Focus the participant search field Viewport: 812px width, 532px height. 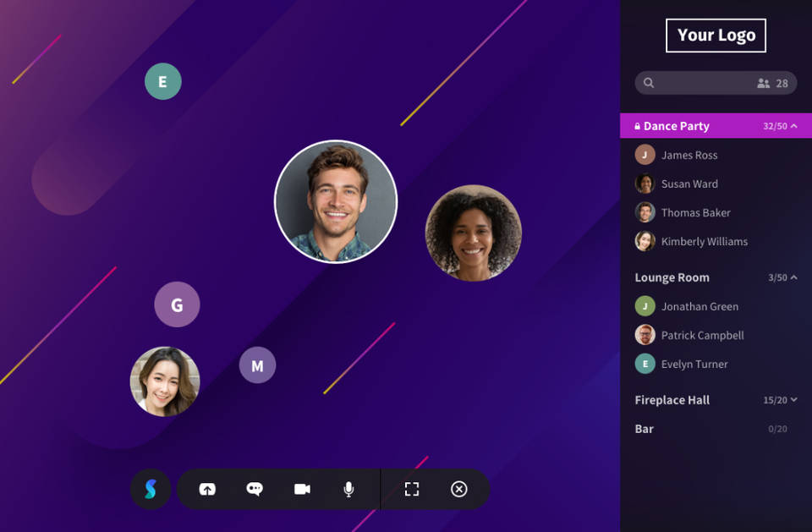[716, 83]
